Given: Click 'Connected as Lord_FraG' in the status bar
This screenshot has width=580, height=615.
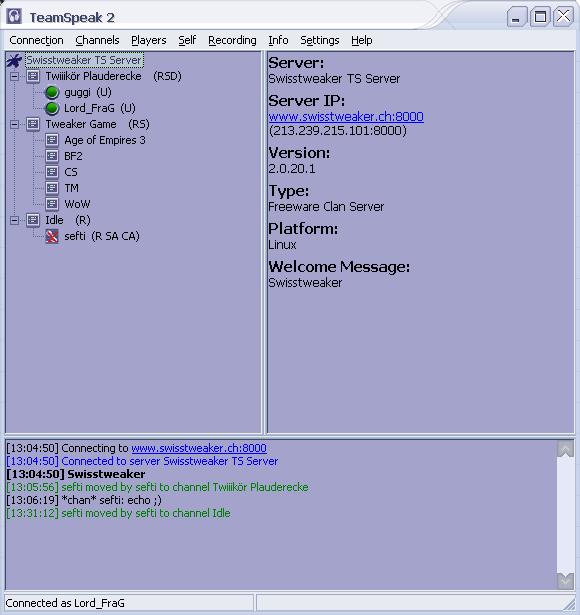Looking at the screenshot, I should pyautogui.click(x=65, y=603).
